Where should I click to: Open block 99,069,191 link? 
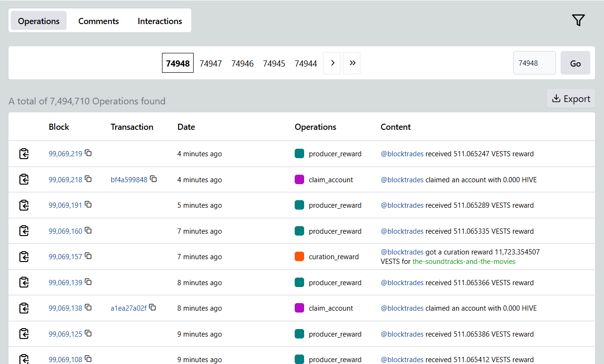pyautogui.click(x=65, y=205)
